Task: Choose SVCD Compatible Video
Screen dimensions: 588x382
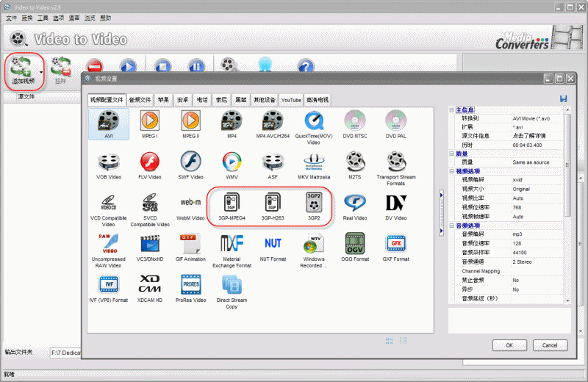Action: pyautogui.click(x=150, y=210)
